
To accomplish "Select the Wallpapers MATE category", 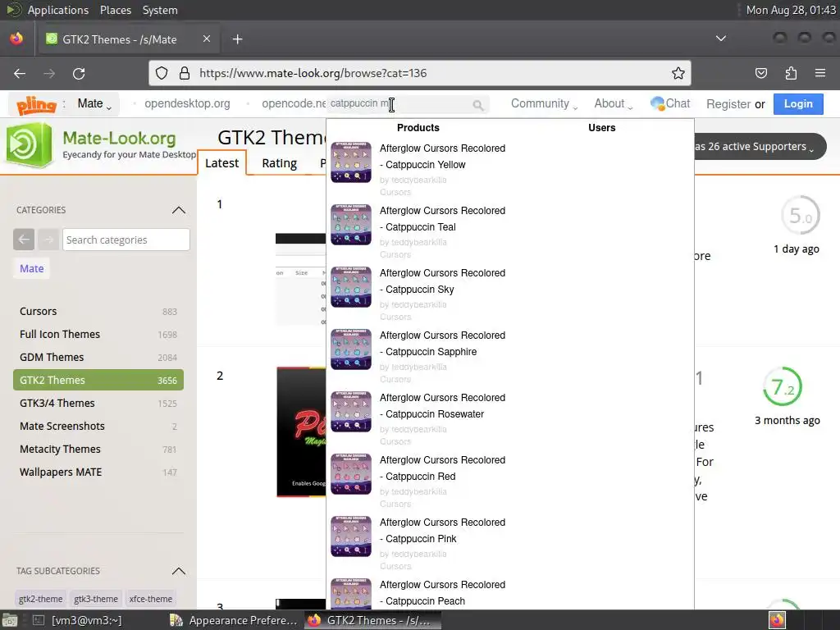I will 98,472.
